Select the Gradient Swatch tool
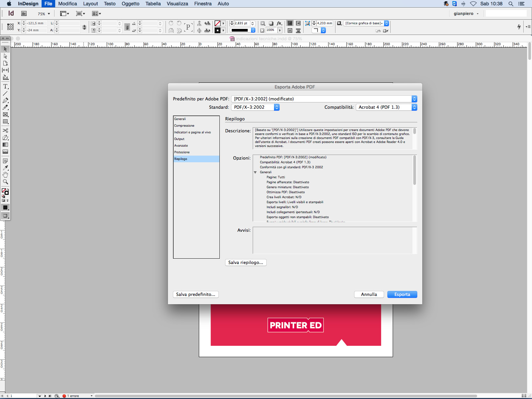Screen dimensions: 532x399 pyautogui.click(x=5, y=145)
